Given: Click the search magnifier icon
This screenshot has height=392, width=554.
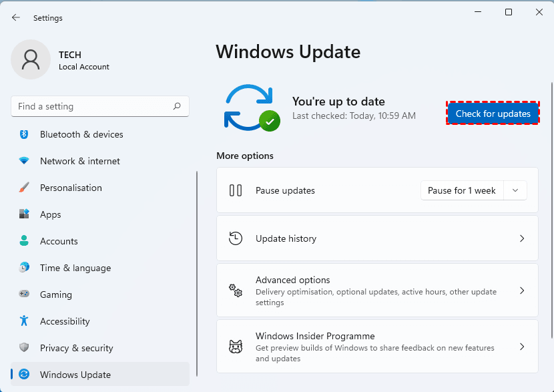Looking at the screenshot, I should (x=177, y=106).
